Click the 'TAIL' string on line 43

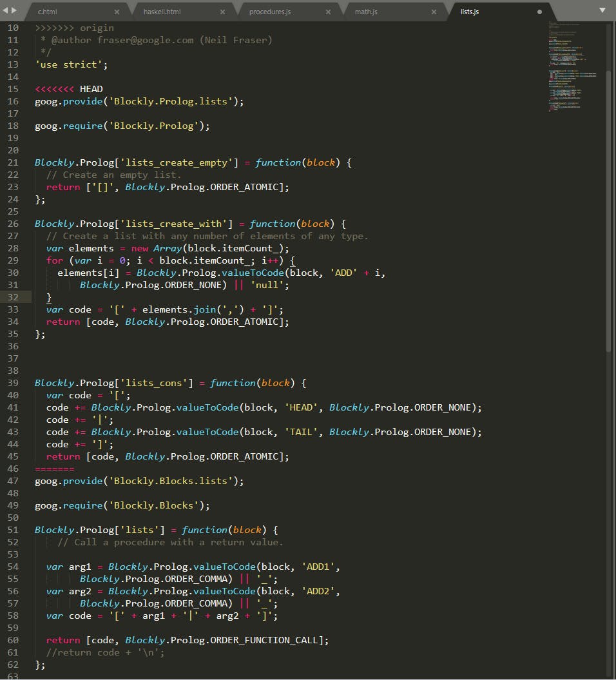301,432
